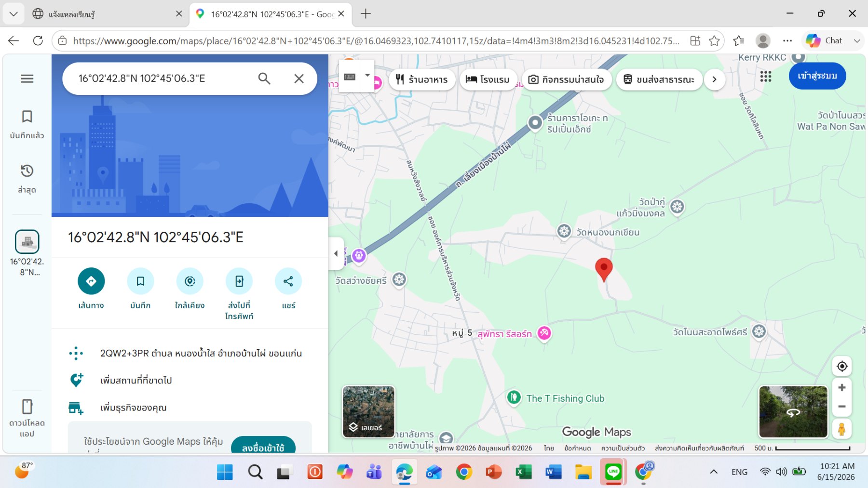Go back to the previous page
Screen dimensions: 868x488
[14, 41]
